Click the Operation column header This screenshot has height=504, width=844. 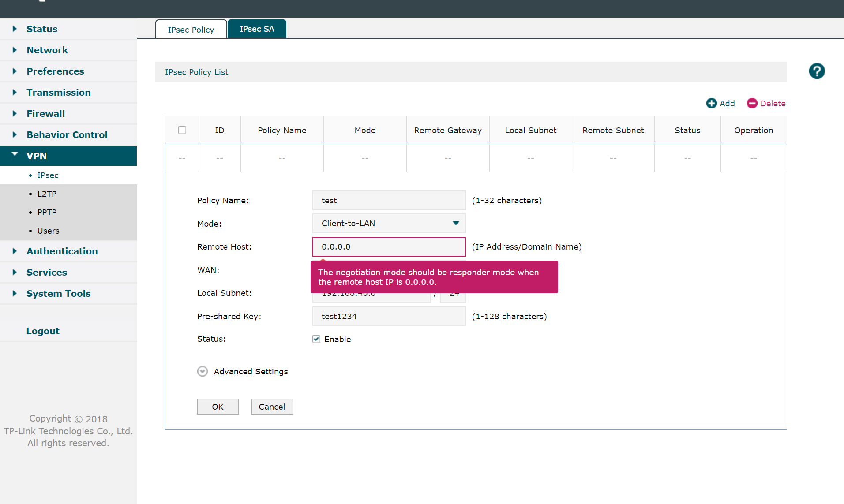(x=754, y=130)
